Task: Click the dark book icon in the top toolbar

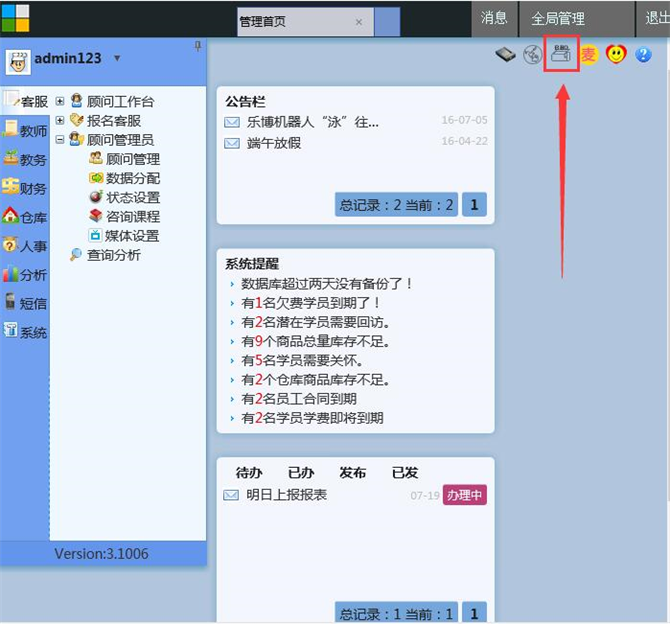Action: pos(505,55)
